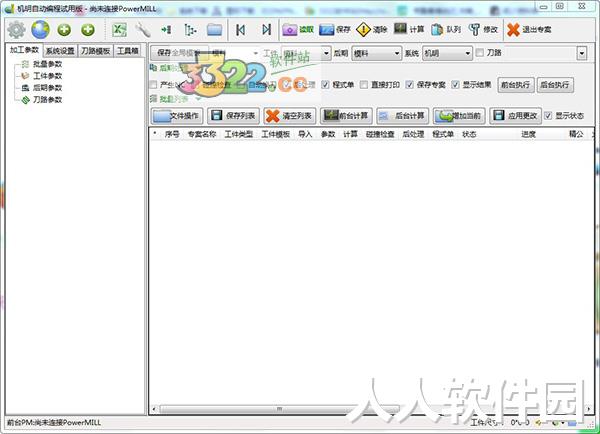Click the 保存全局模板 button
This screenshot has width=600, height=434.
click(x=179, y=53)
